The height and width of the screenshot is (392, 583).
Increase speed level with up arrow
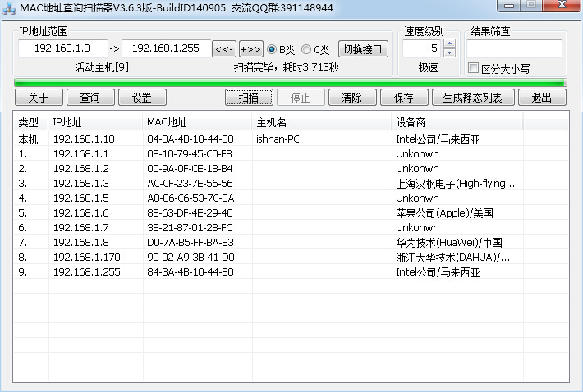(448, 44)
